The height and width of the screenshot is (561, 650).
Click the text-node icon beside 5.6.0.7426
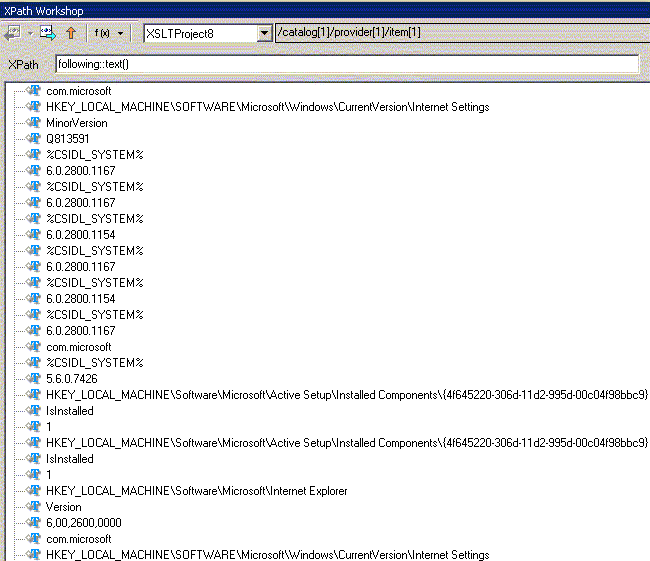(33, 378)
